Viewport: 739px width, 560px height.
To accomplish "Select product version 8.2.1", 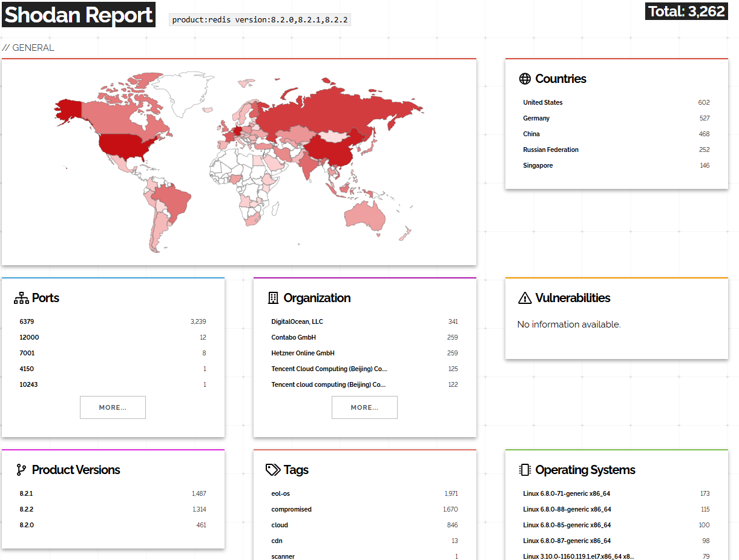I will 26,493.
